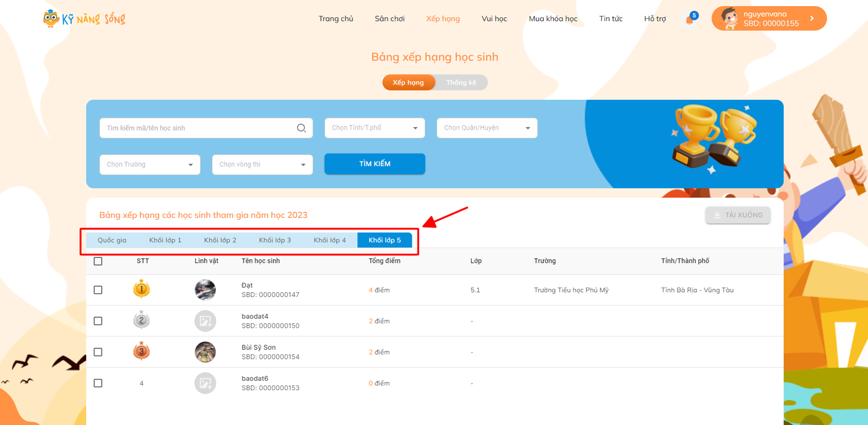The image size is (868, 425).
Task: Select the checkbox for baodat6 row
Action: pos(98,383)
